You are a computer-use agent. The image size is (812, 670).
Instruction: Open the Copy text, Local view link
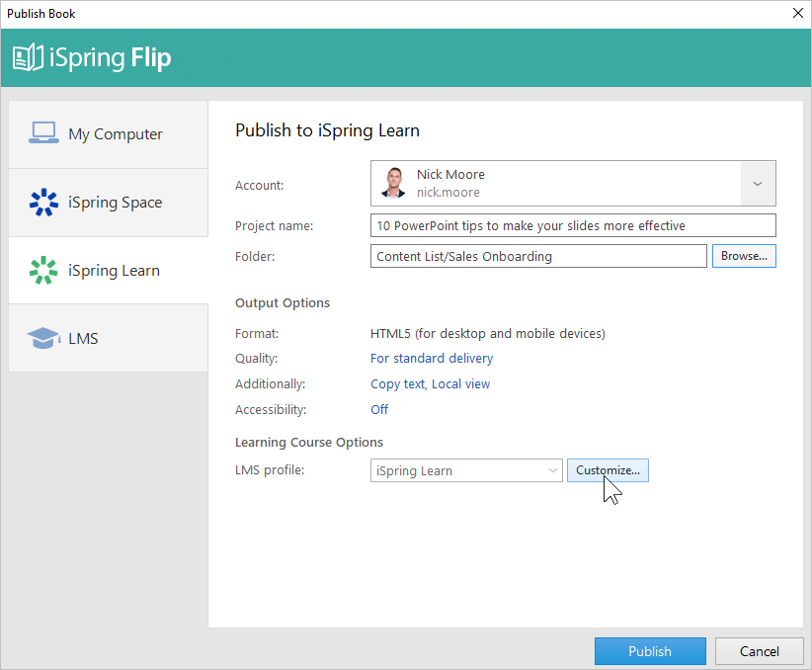point(430,384)
